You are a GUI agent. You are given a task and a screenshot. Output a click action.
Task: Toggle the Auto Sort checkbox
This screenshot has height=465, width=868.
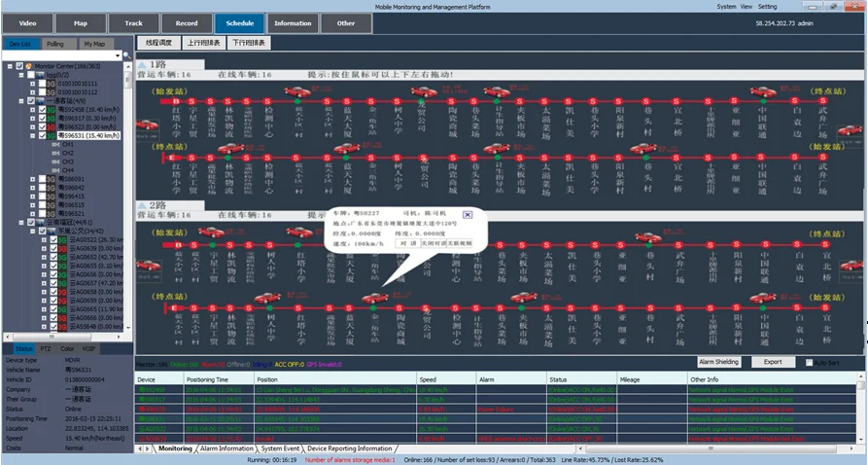coord(810,362)
